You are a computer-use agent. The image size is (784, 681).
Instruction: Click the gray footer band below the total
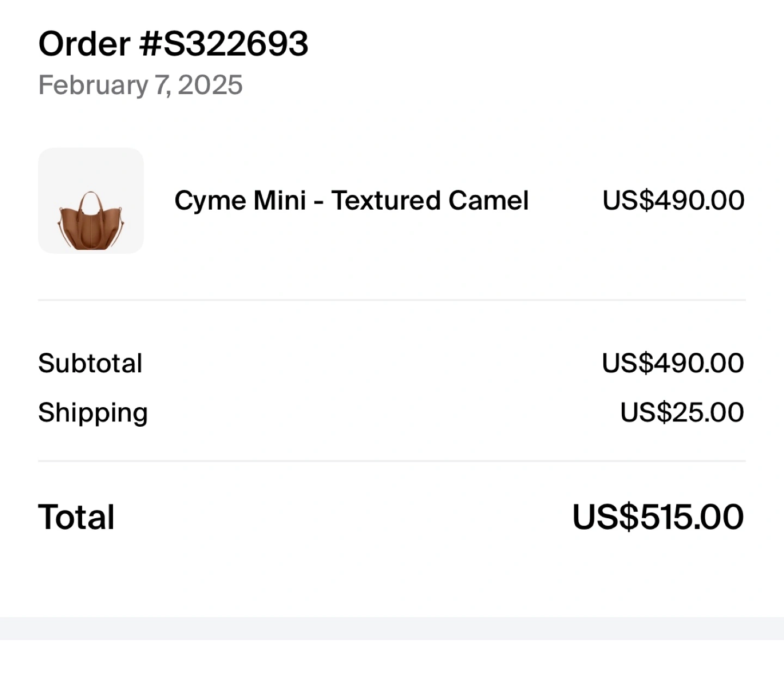[x=392, y=628]
